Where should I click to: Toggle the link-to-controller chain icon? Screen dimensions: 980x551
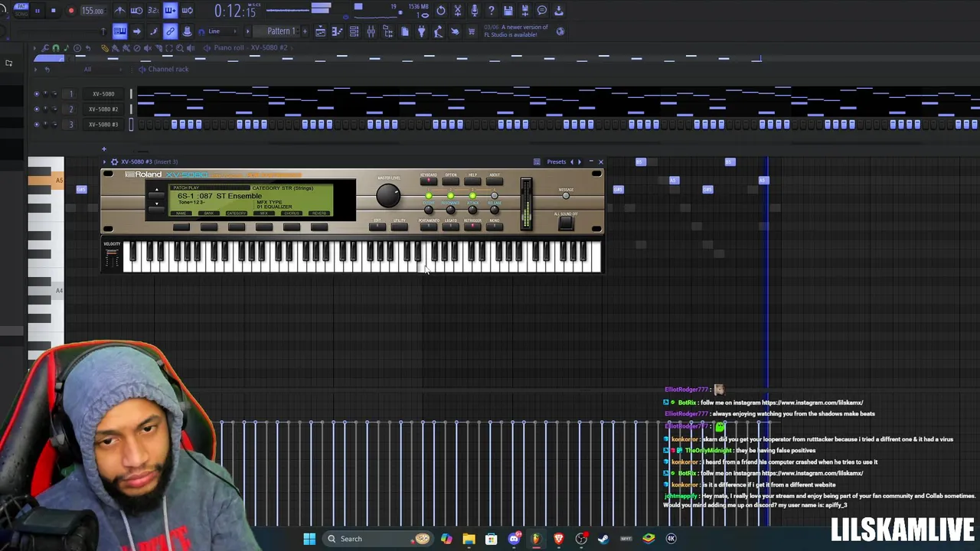coord(170,31)
